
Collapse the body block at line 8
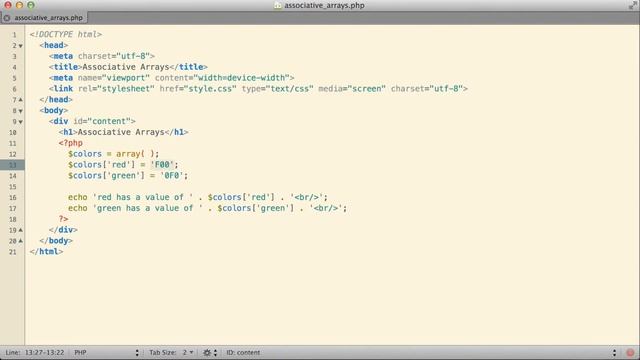click(20, 111)
